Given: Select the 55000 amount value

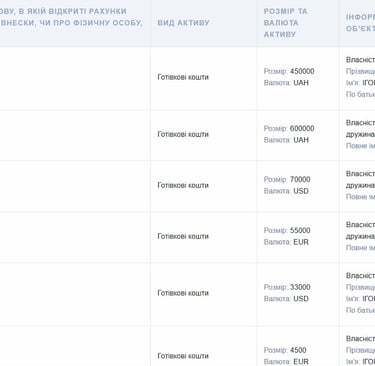Looking at the screenshot, I should (x=300, y=230).
